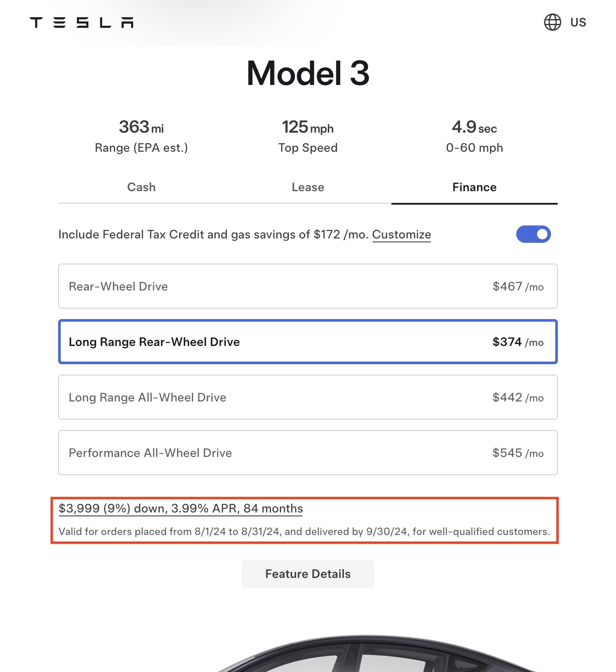Select Rear-Wheel Drive option
This screenshot has height=672, width=616.
(x=308, y=286)
